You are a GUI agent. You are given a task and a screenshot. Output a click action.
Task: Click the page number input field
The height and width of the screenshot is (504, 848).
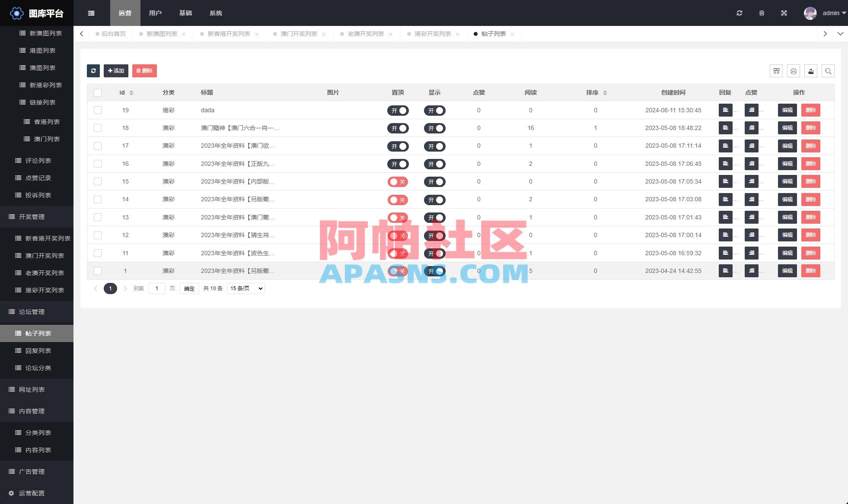point(157,288)
